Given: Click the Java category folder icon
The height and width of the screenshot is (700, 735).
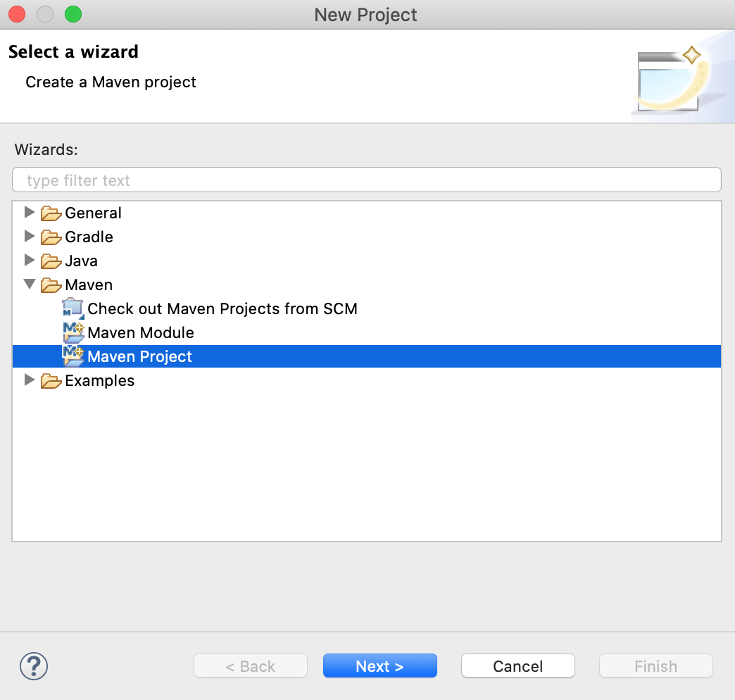Looking at the screenshot, I should 51,261.
